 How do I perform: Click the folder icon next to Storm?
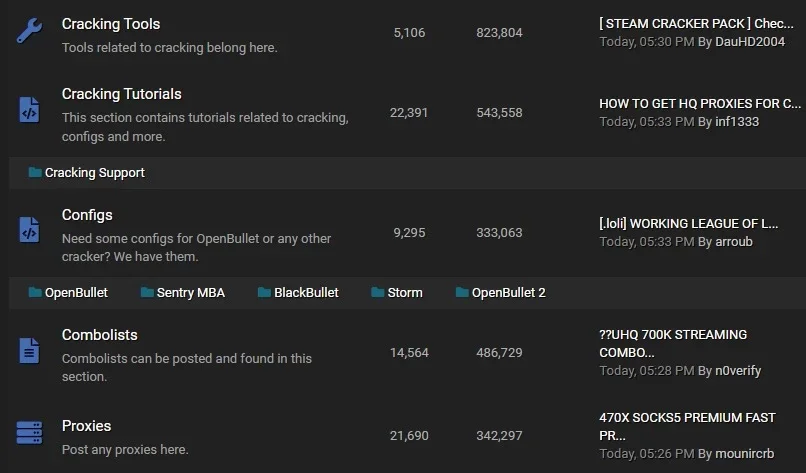click(378, 292)
